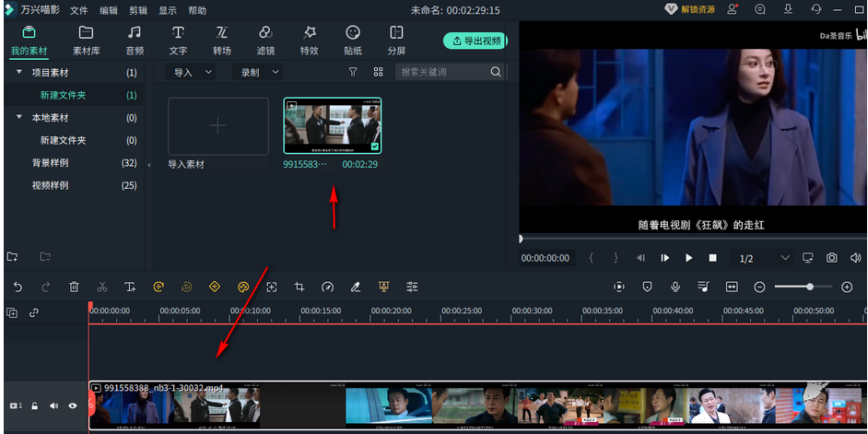The image size is (868, 434).
Task: Click the keyframe diamond icon
Action: tap(215, 287)
